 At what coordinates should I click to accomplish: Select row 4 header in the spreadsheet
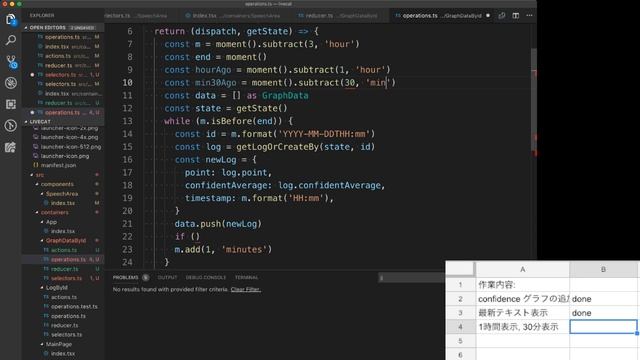click(x=460, y=327)
